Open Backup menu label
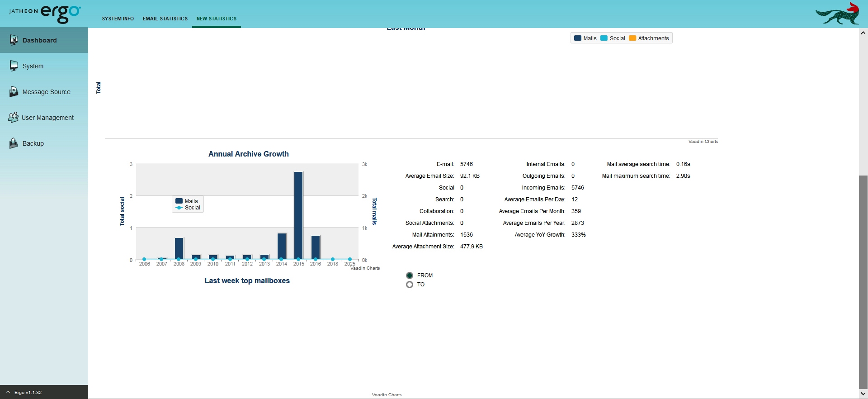868x399 pixels. [x=33, y=143]
